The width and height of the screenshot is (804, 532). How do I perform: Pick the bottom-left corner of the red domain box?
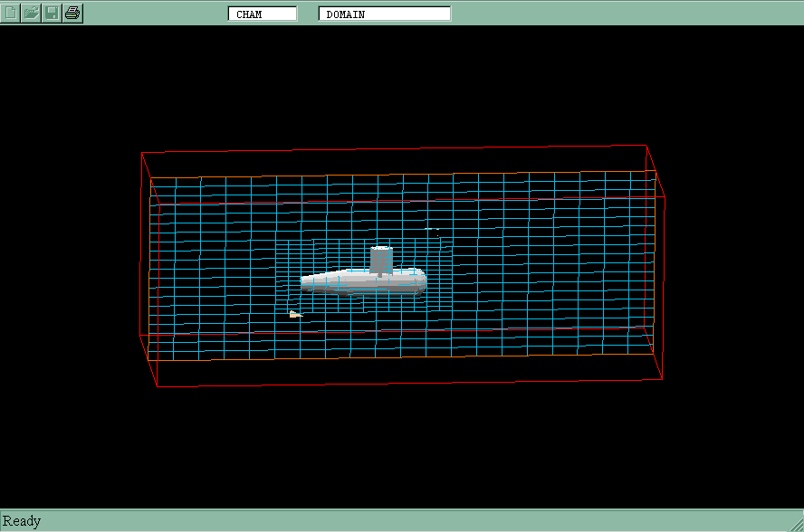(x=158, y=386)
